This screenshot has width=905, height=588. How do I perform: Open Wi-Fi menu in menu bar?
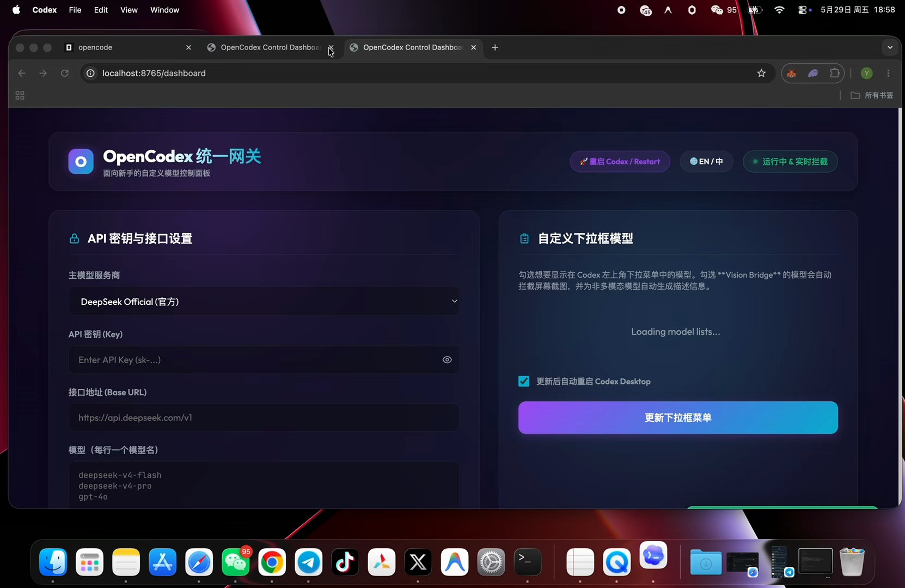(x=779, y=10)
